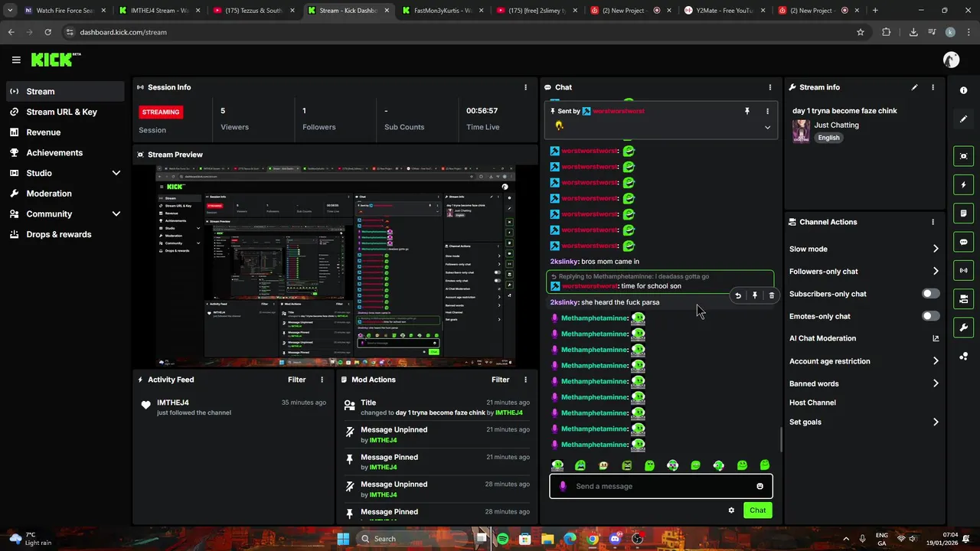Open Chat panel three-dot menu
The height and width of the screenshot is (551, 980).
click(x=769, y=87)
